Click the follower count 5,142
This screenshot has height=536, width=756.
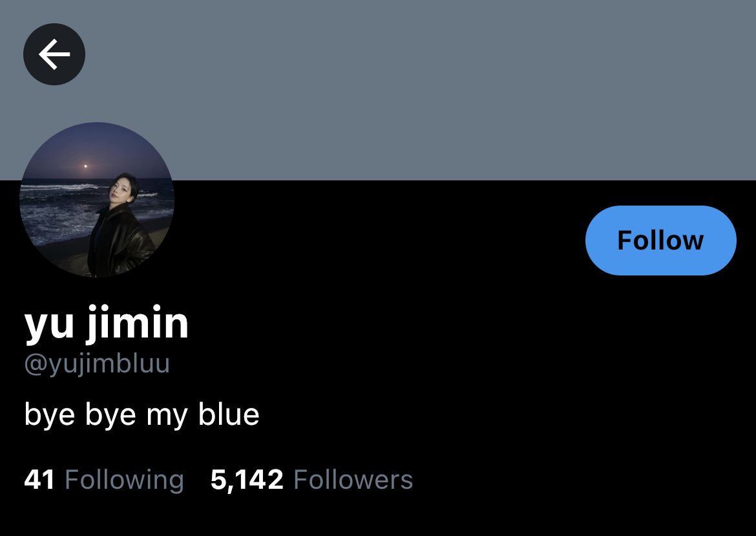247,480
